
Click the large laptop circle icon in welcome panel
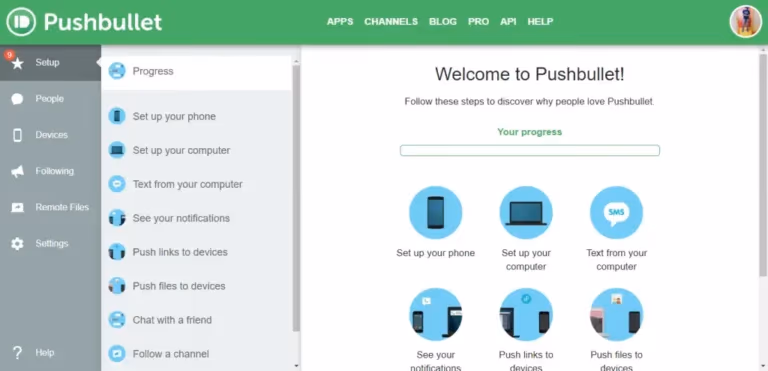pyautogui.click(x=526, y=213)
